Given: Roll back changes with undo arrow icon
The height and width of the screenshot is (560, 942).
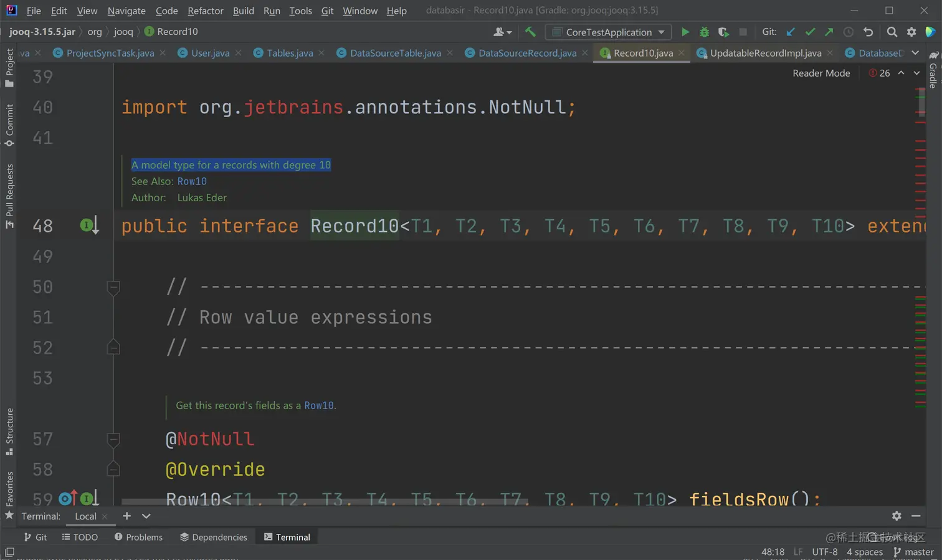Looking at the screenshot, I should [x=868, y=32].
